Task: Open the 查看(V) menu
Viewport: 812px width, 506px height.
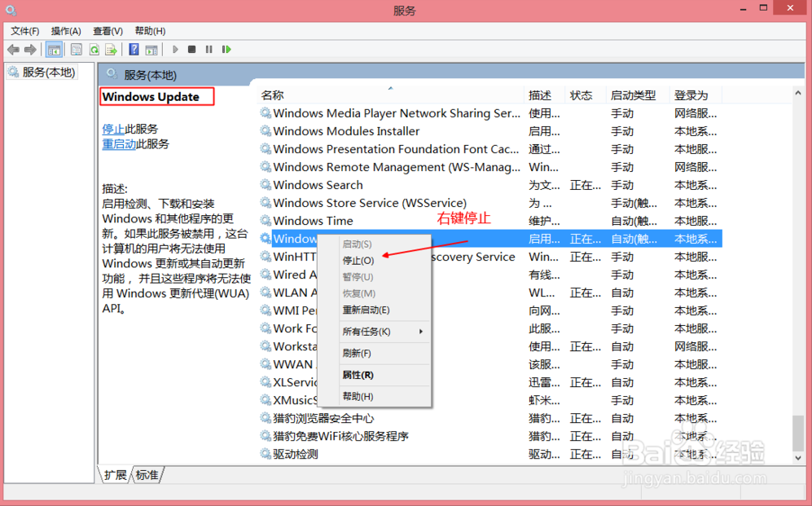Action: click(x=107, y=30)
